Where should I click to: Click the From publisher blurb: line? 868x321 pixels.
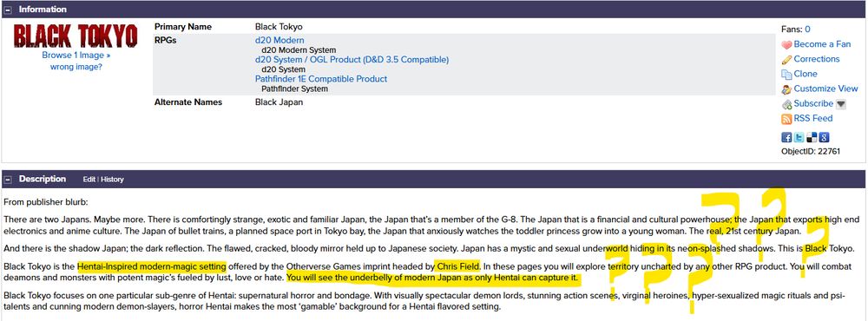(46, 202)
